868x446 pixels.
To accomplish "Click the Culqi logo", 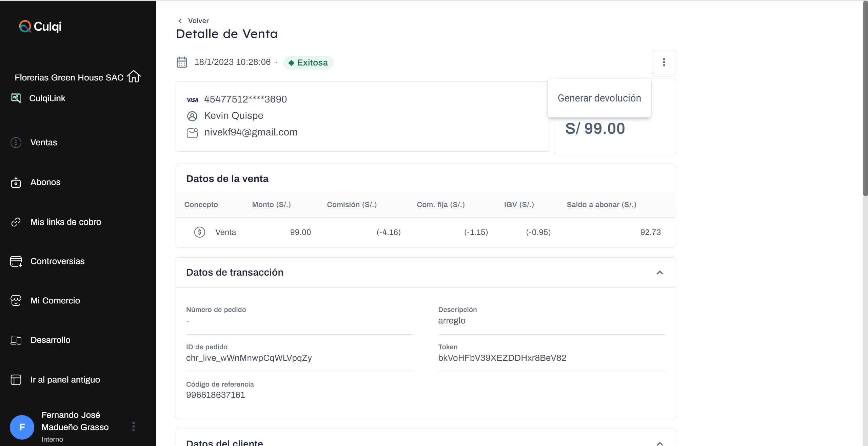I will [40, 26].
